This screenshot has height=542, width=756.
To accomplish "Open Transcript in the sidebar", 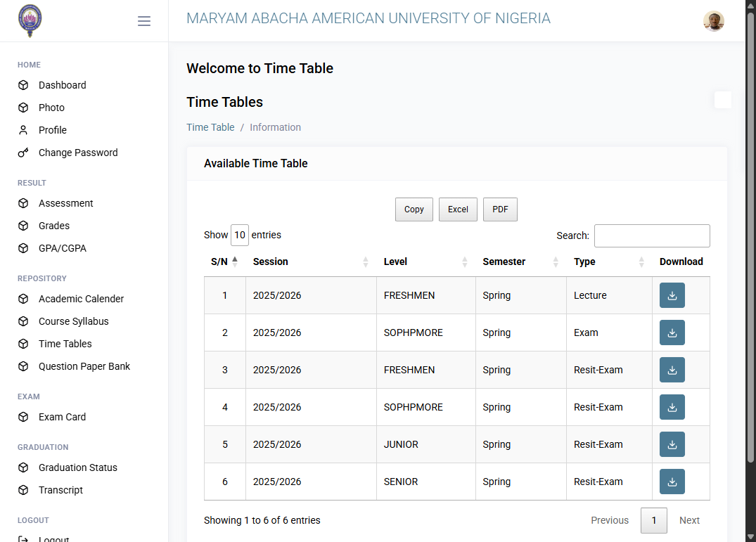I will click(60, 490).
